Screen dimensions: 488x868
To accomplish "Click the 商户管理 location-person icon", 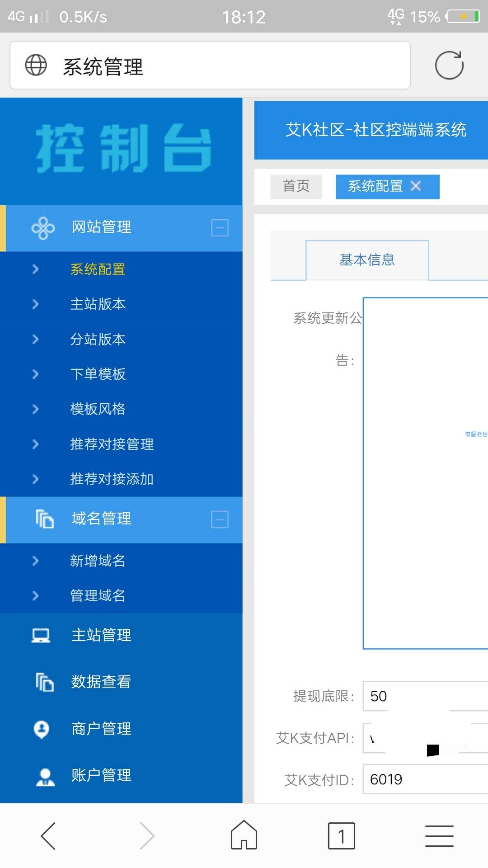I will (x=42, y=729).
